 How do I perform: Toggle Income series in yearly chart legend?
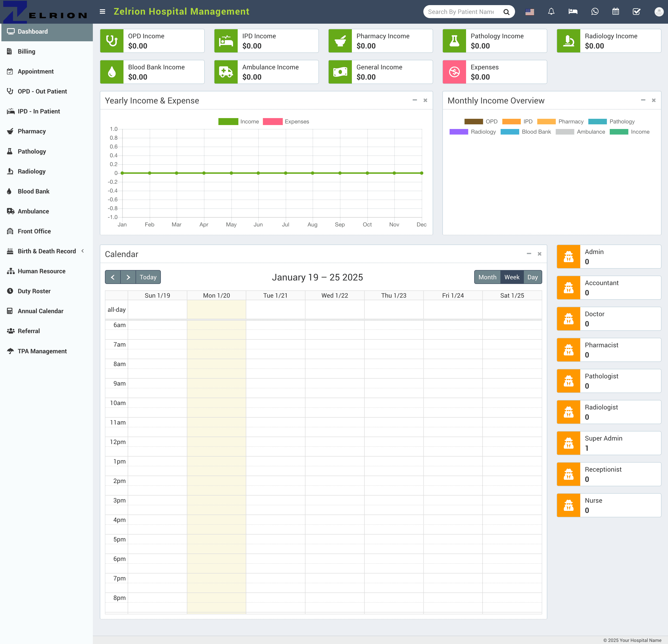(x=238, y=122)
